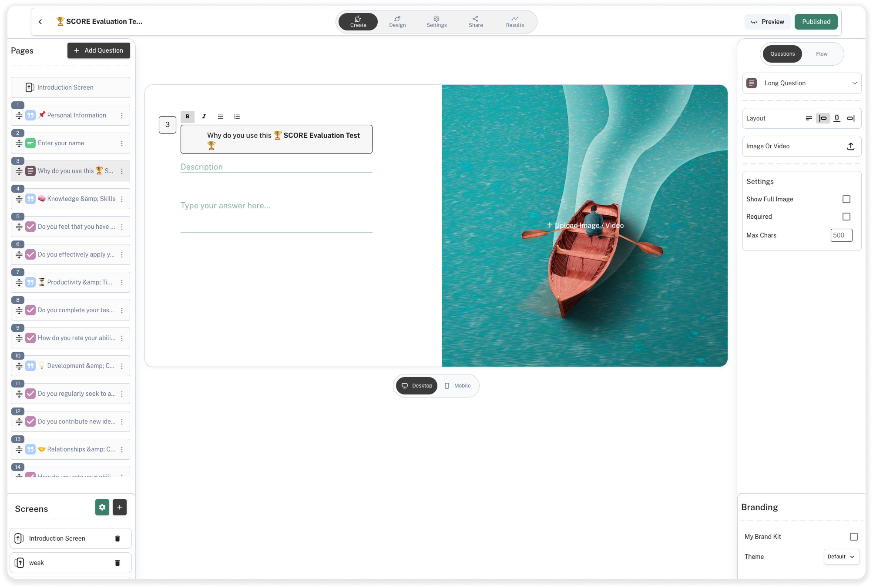Click the back arrow icon
The image size is (873, 588).
[40, 22]
